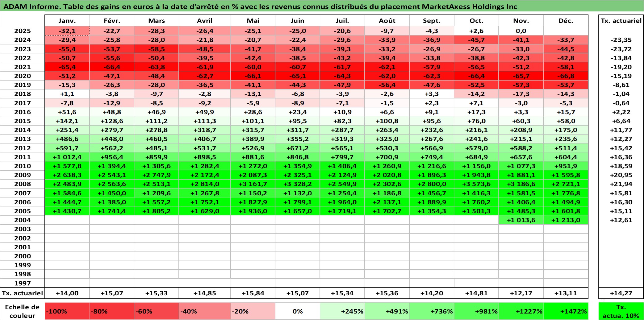Select the +15,36 actuarial rate under Août
Viewport: 644px width, 320px height.
coord(387,293)
